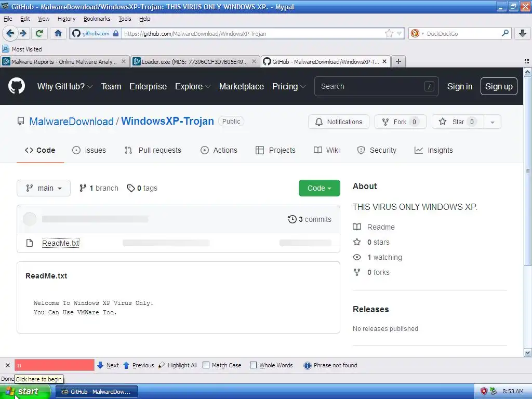Click the Sign up button
532x399 pixels.
499,87
